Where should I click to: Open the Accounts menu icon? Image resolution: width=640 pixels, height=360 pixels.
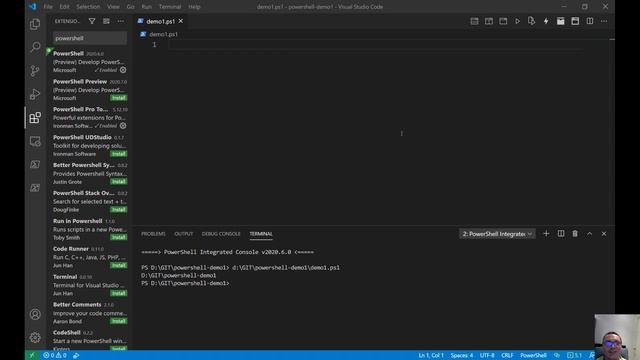pos(35,314)
